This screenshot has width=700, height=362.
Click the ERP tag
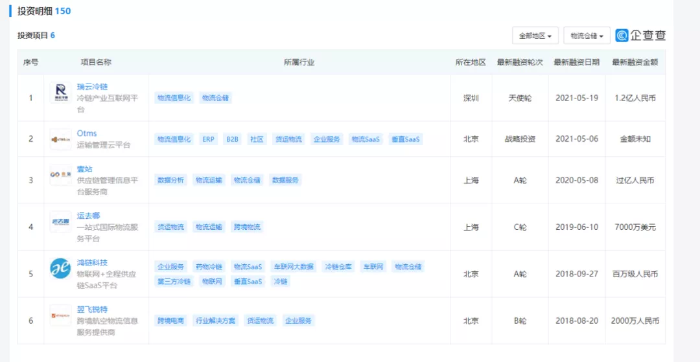point(208,139)
